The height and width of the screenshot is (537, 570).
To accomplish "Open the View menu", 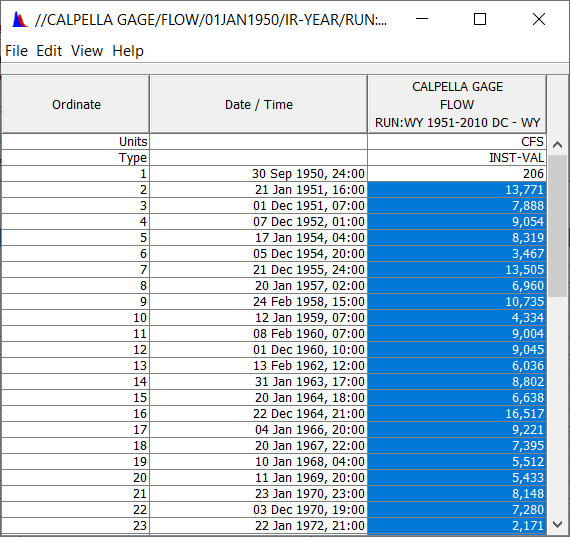I will pos(87,51).
